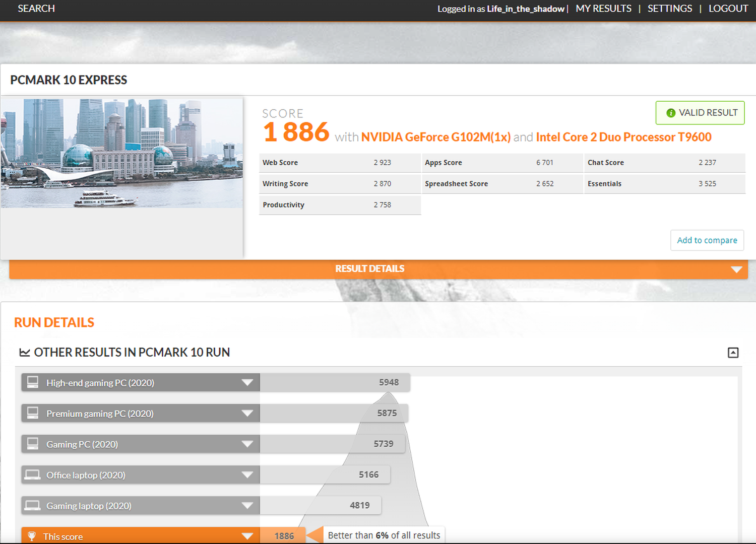
Task: Click the 5166 score bar
Action: (x=325, y=474)
